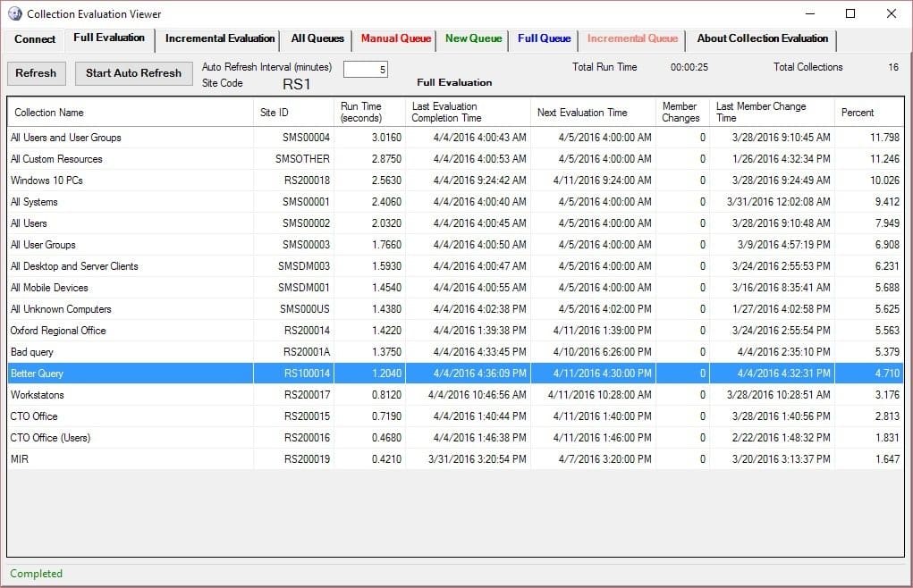Image resolution: width=913 pixels, height=588 pixels.
Task: Open the Connect tab
Action: tap(35, 39)
